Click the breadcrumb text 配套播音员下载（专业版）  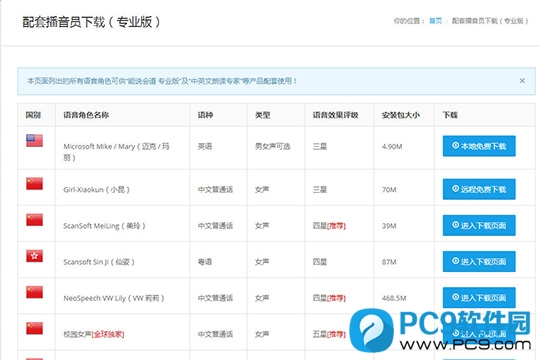pyautogui.click(x=489, y=21)
